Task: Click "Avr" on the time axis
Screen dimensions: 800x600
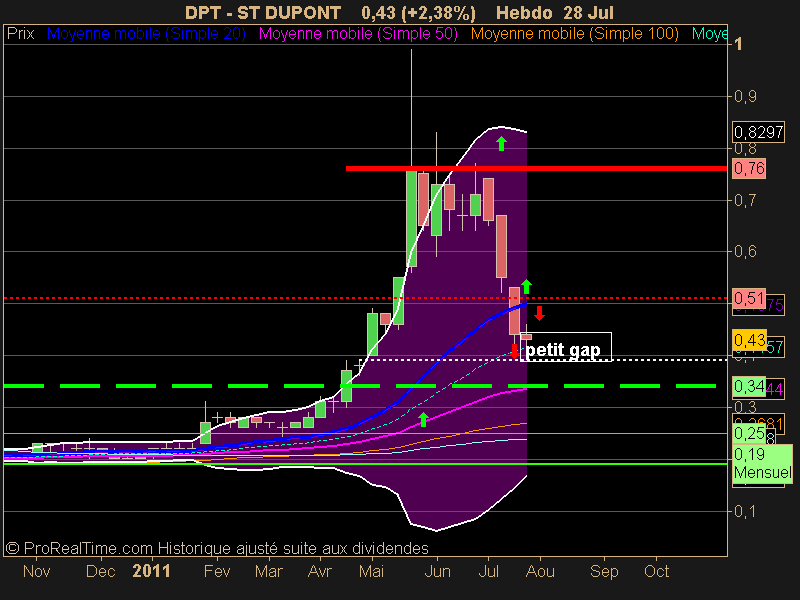Action: coord(320,571)
